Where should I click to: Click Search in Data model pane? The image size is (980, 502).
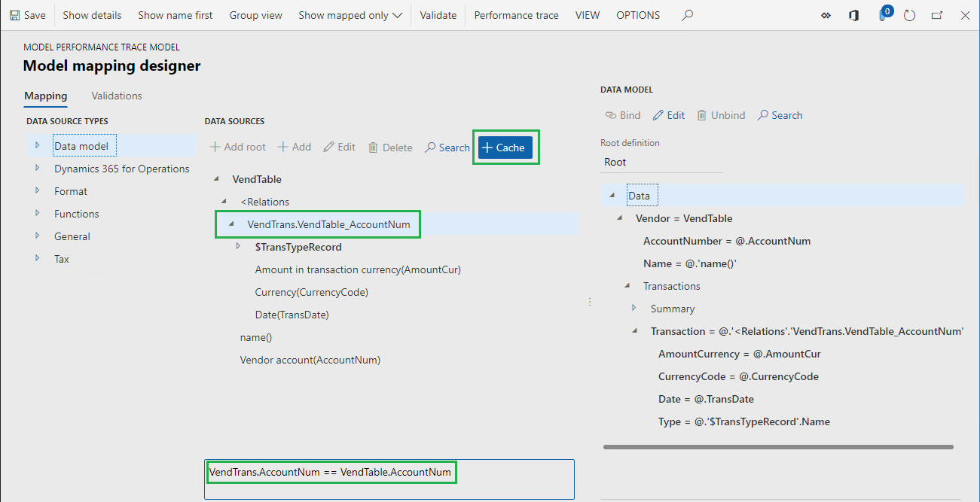point(780,115)
